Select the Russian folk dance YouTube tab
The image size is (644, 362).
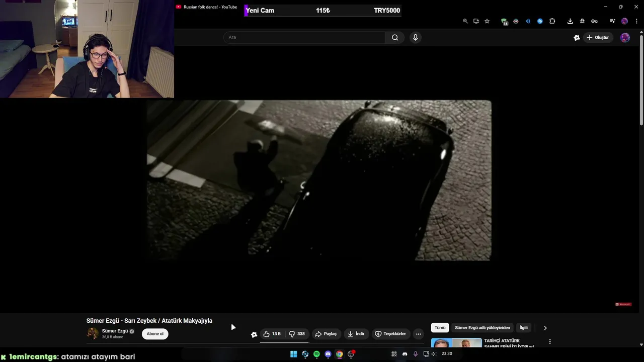pyautogui.click(x=206, y=7)
